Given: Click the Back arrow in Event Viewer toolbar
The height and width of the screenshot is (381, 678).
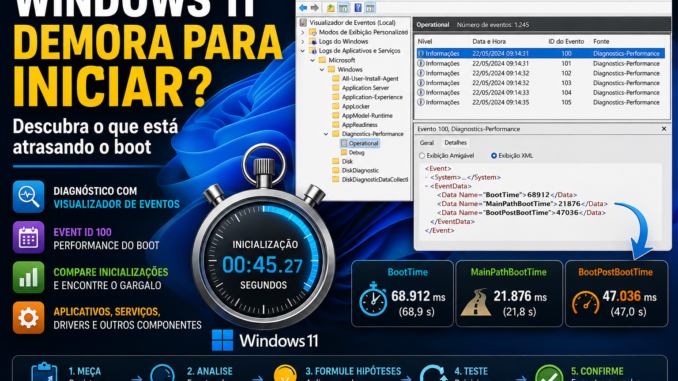Looking at the screenshot, I should coord(303,8).
